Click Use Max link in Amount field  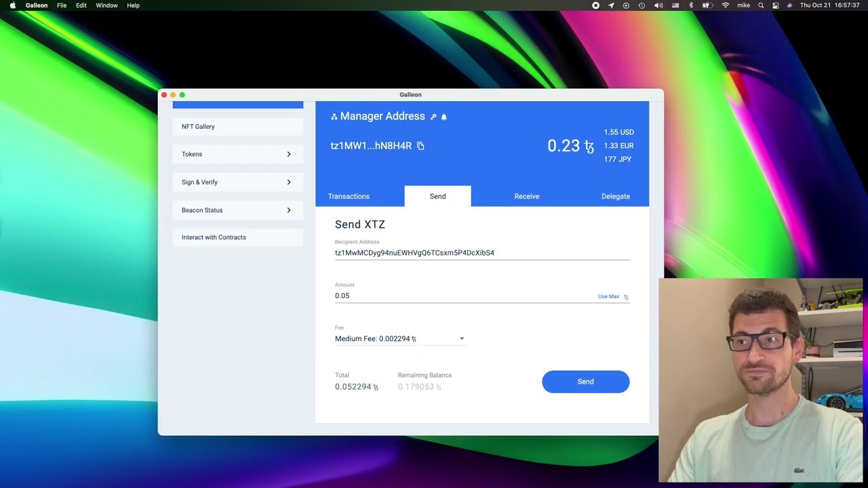[608, 296]
